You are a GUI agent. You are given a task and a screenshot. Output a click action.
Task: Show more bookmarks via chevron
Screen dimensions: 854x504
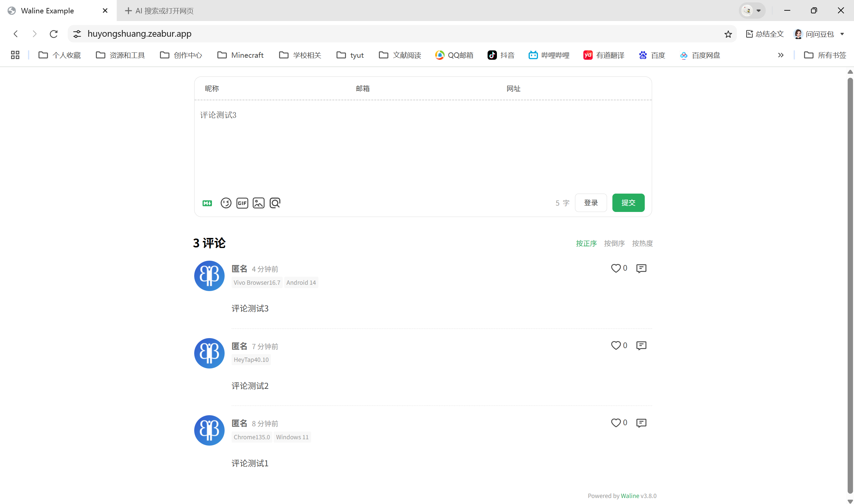pyautogui.click(x=781, y=55)
